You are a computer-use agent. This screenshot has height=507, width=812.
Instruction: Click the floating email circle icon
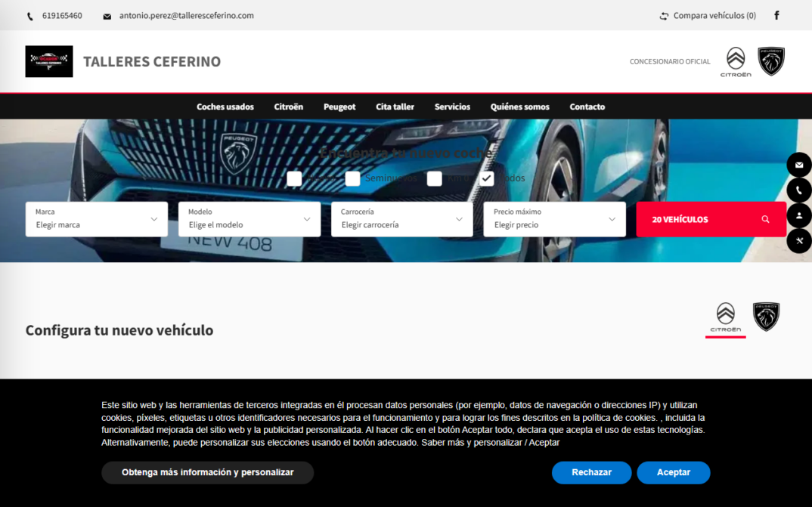click(799, 165)
